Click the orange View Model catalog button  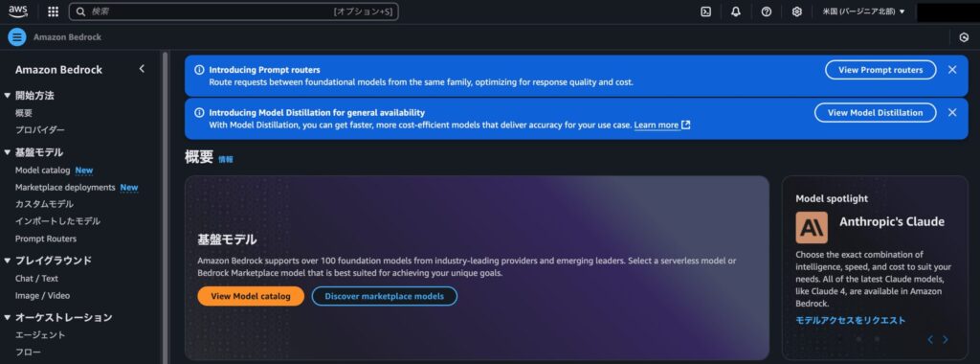(251, 296)
